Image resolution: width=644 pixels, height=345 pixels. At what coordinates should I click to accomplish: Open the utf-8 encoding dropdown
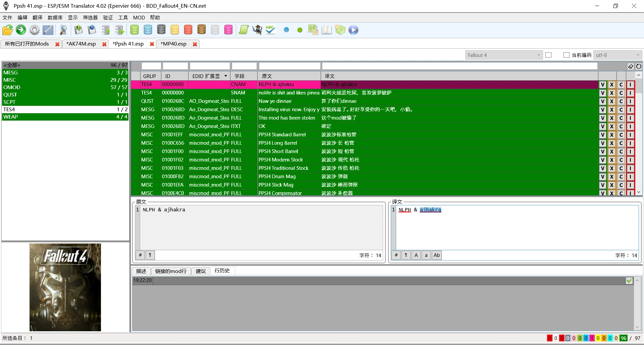point(618,55)
